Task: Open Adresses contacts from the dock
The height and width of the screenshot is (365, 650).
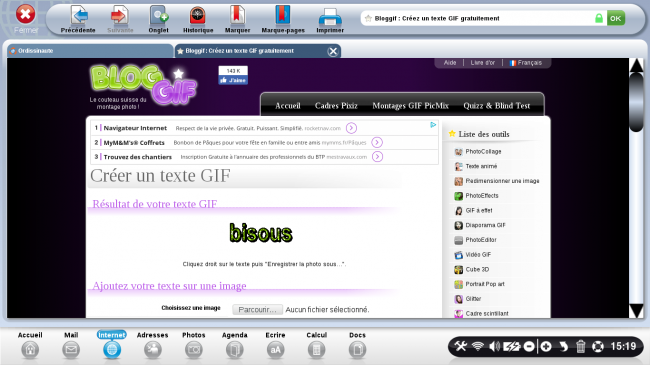Action: pos(153,345)
